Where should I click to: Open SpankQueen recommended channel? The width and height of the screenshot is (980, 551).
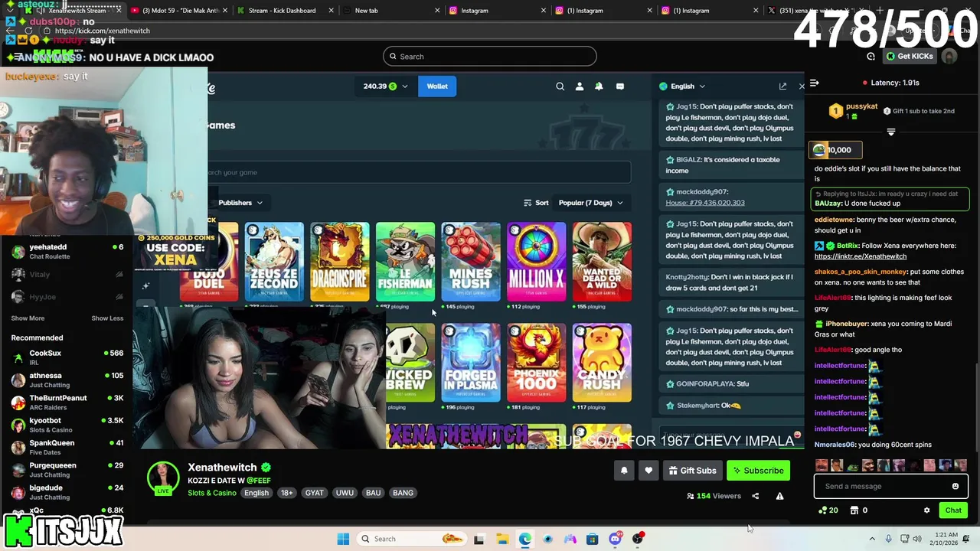pyautogui.click(x=67, y=447)
